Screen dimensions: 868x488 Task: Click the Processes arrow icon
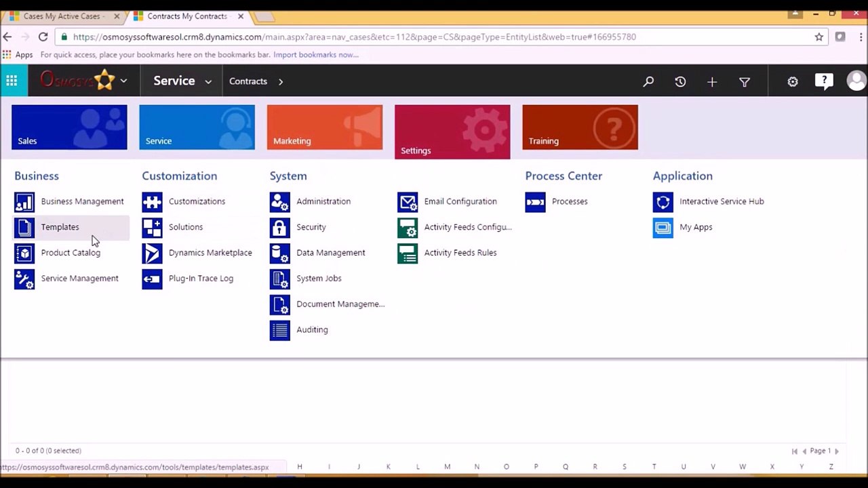click(x=535, y=202)
